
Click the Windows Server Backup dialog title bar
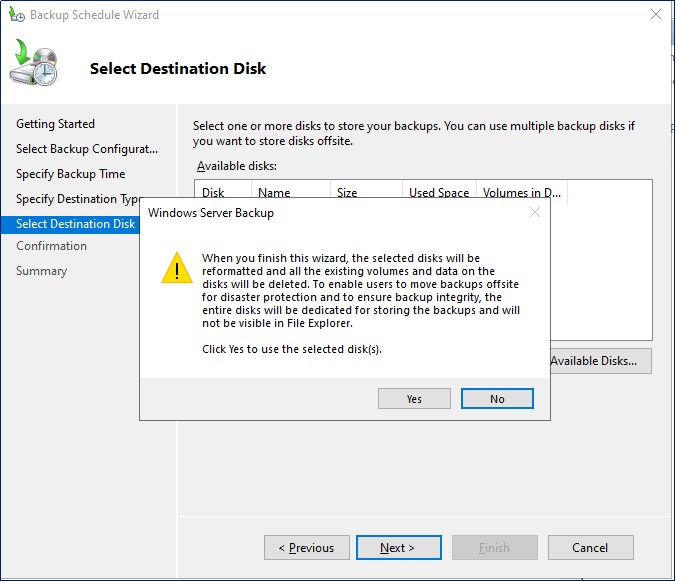coord(330,213)
